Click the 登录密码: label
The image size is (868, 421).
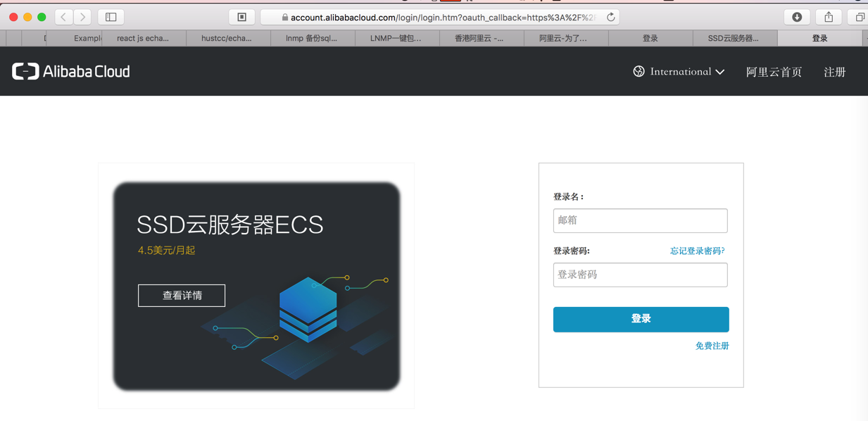(x=572, y=251)
